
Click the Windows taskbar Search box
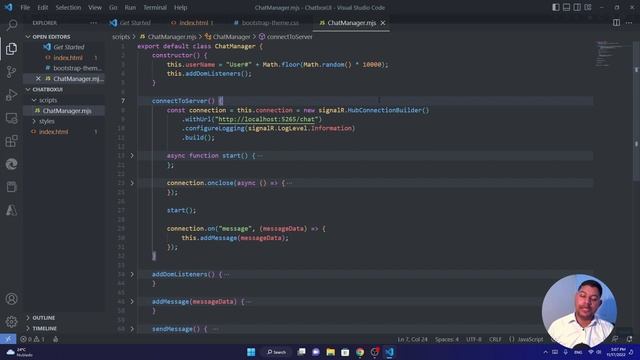(x=276, y=352)
